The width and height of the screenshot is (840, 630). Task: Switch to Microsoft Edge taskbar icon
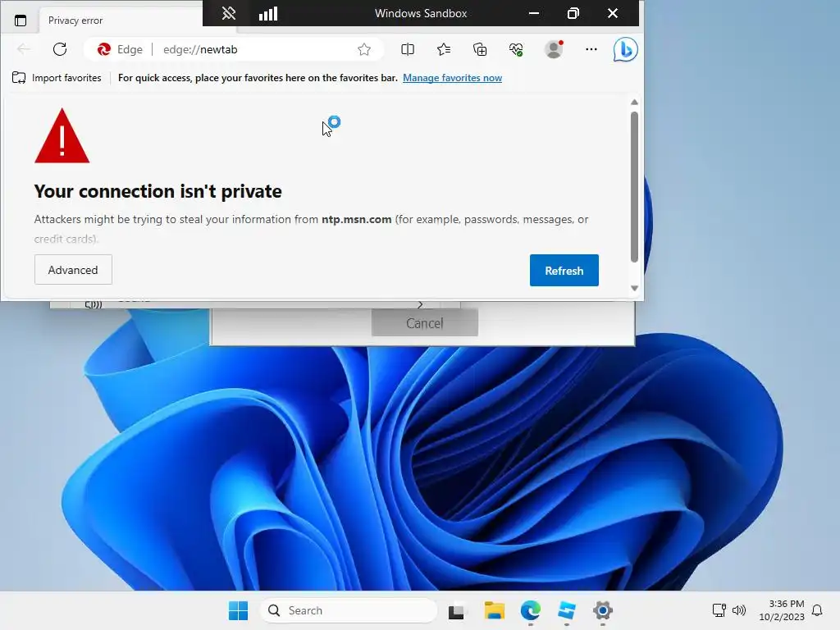pyautogui.click(x=531, y=610)
